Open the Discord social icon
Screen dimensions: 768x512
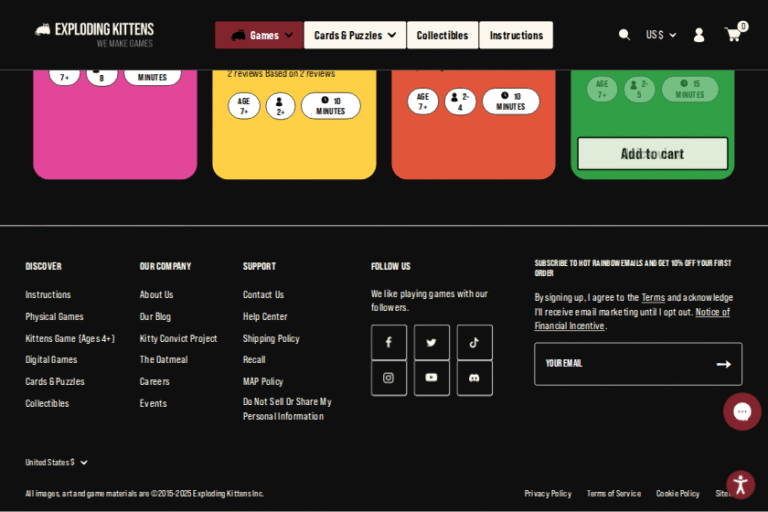pos(475,378)
